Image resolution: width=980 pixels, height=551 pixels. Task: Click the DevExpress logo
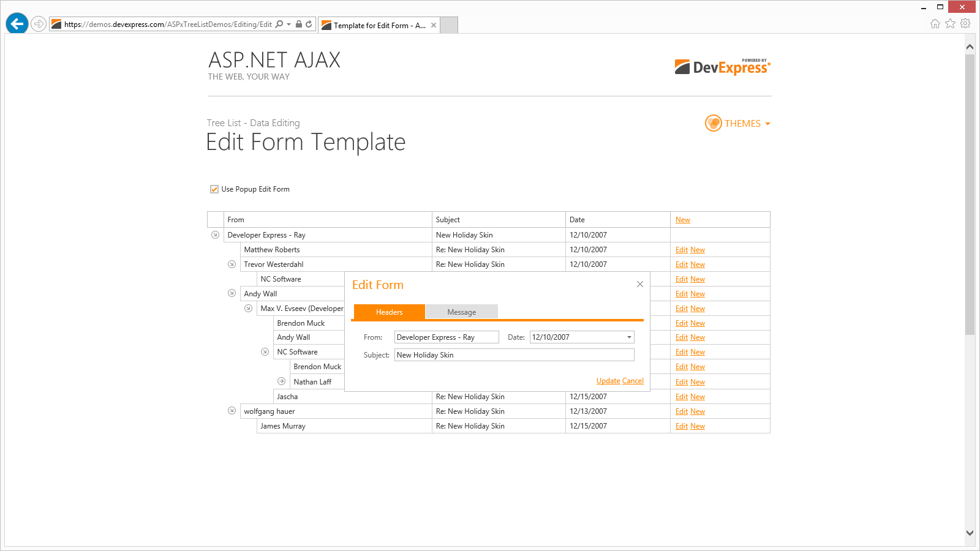[x=723, y=67]
